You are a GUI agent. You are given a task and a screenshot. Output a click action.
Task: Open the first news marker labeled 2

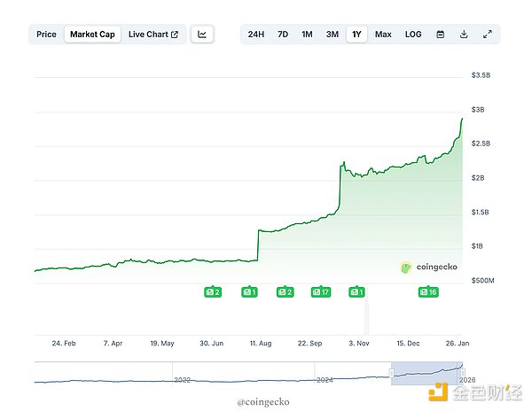[213, 291]
